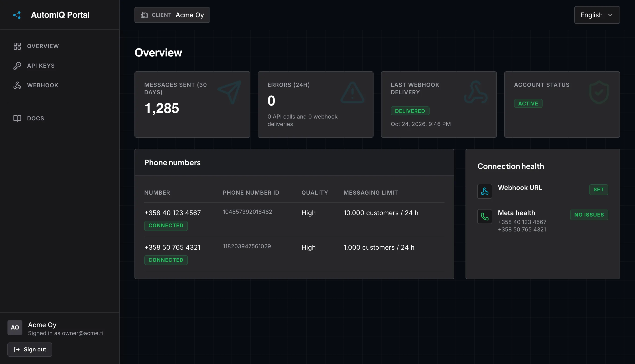The image size is (635, 364).
Task: Click the Oct 24, 2026, 9:46 PM timestamp
Action: tap(421, 124)
